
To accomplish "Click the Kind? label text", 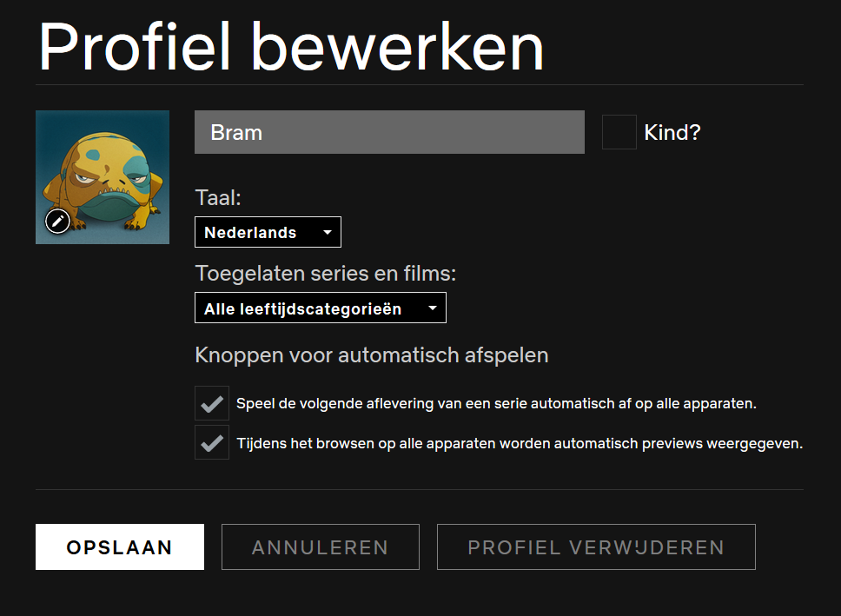I will click(x=672, y=133).
